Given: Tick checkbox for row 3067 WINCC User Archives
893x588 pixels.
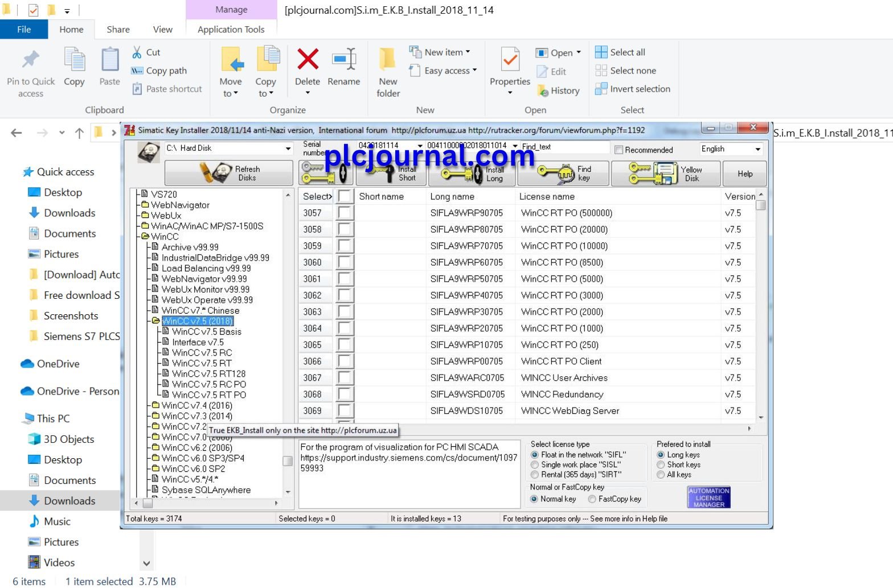Looking at the screenshot, I should click(x=344, y=378).
